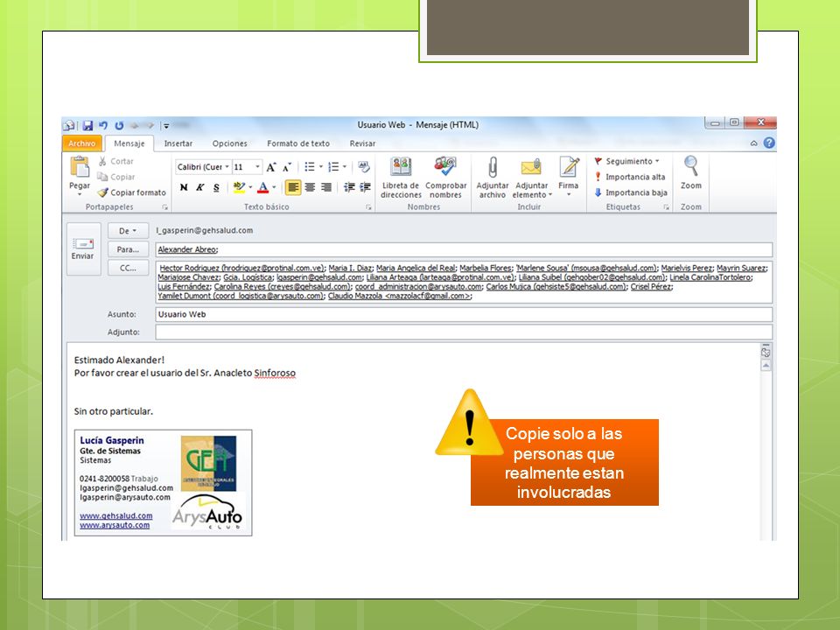This screenshot has height=630, width=840.
Task: Switch to the Insertar ribbon tab
Action: pyautogui.click(x=178, y=143)
